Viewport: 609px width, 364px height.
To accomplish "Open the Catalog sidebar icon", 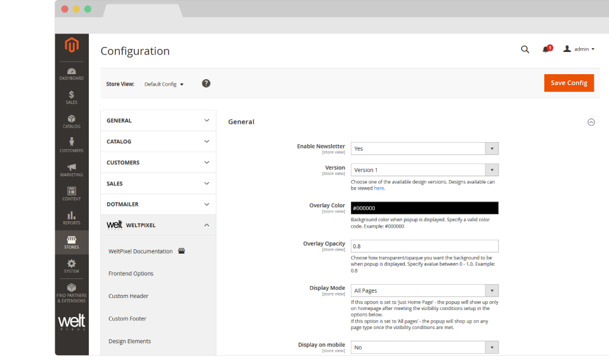I will 71,121.
